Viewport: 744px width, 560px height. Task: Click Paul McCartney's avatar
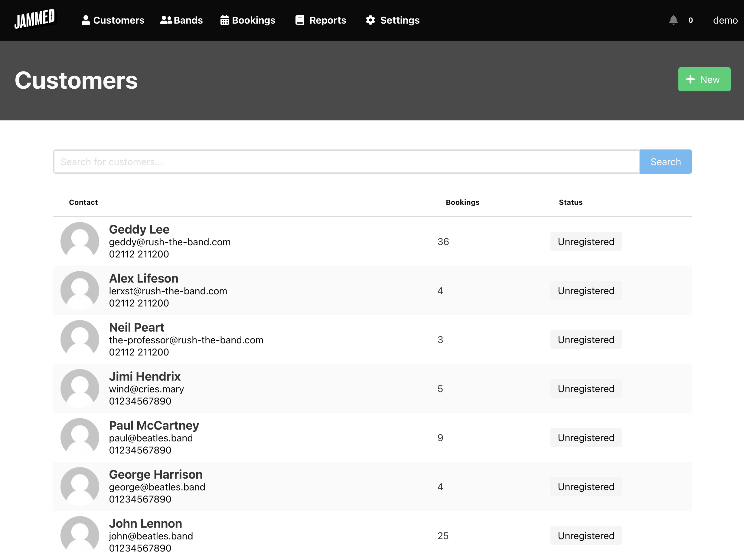[80, 437]
